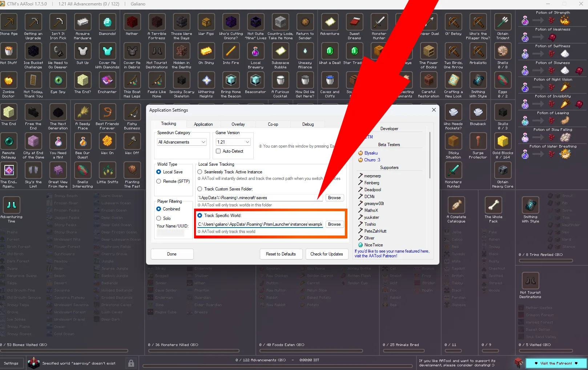Click the Enchanter book icon
This screenshot has height=370, width=588.
coord(108,80)
